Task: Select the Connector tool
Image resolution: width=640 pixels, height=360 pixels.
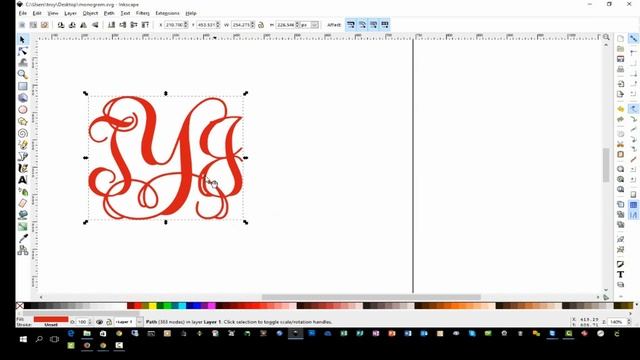Action: (22, 250)
